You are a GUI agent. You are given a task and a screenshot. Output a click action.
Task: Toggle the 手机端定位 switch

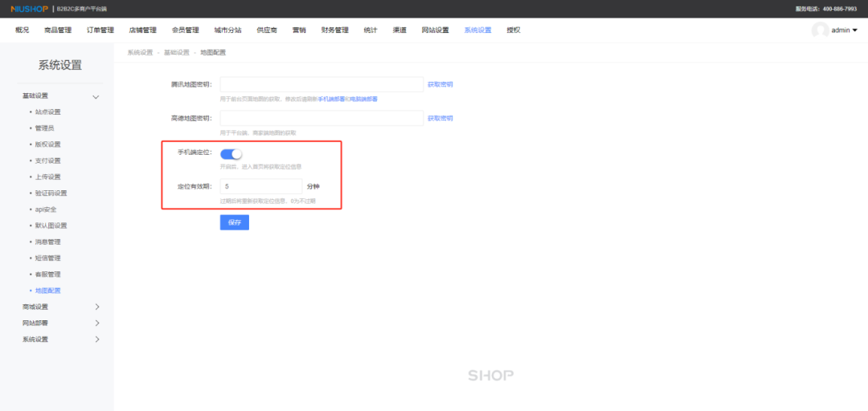[231, 154]
